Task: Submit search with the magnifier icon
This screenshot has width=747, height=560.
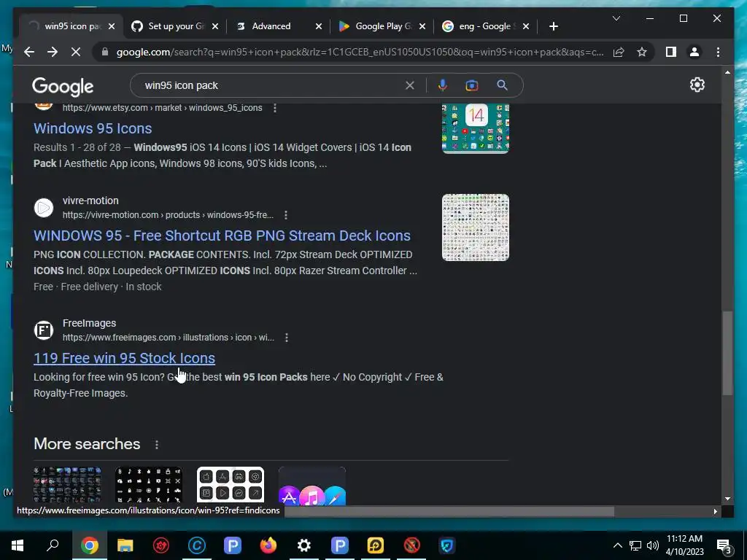Action: (x=502, y=85)
